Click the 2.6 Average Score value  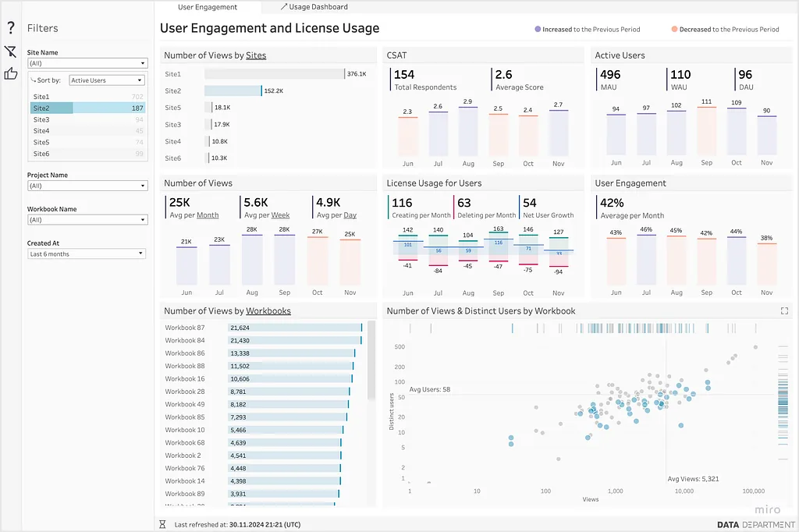click(x=503, y=74)
